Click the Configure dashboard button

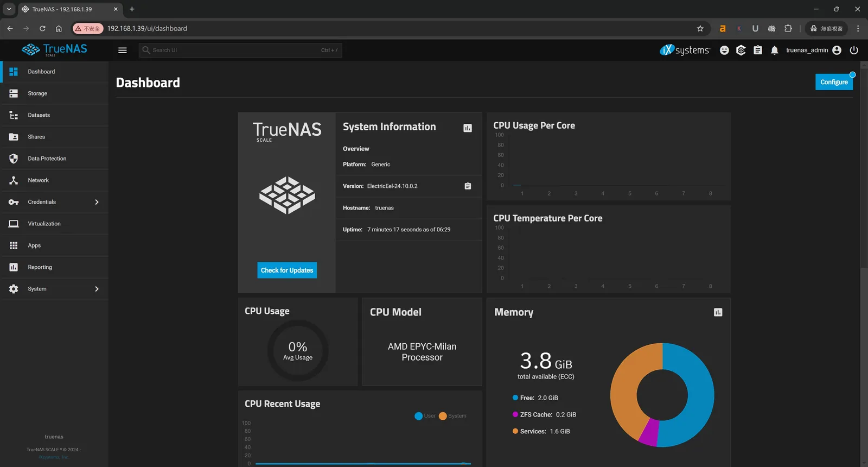point(834,82)
